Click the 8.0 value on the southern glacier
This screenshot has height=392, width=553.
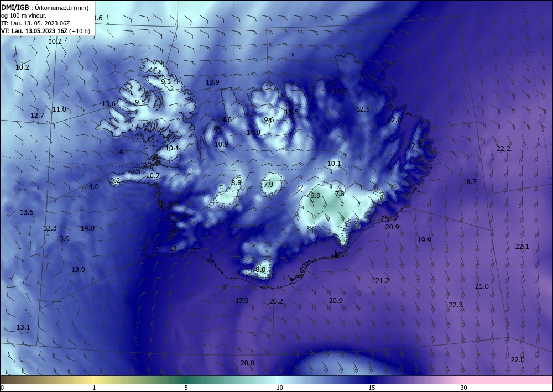(260, 270)
